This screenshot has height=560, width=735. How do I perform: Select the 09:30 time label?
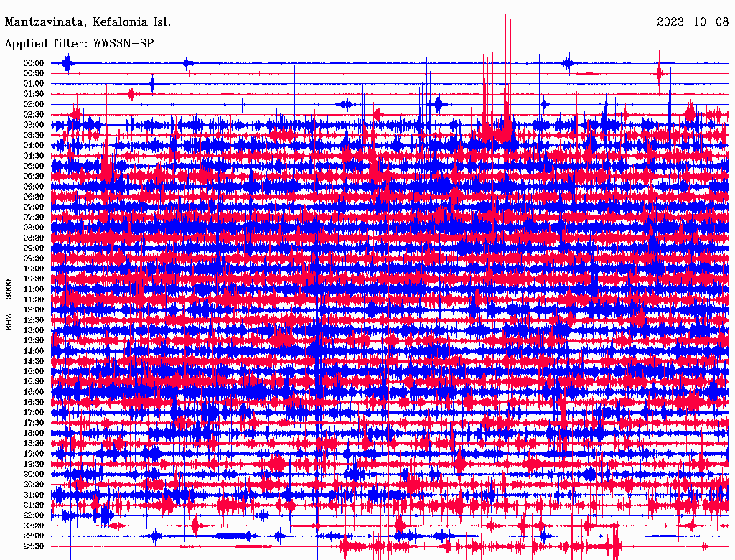(34, 258)
